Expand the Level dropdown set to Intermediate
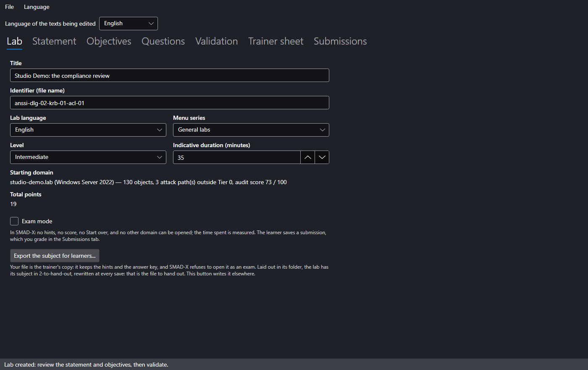The height and width of the screenshot is (370, 588). pos(88,157)
